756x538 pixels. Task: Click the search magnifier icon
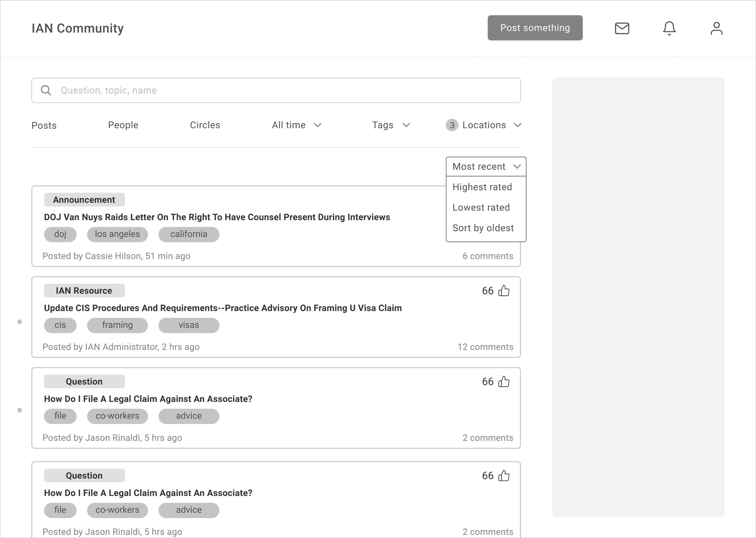tap(46, 90)
